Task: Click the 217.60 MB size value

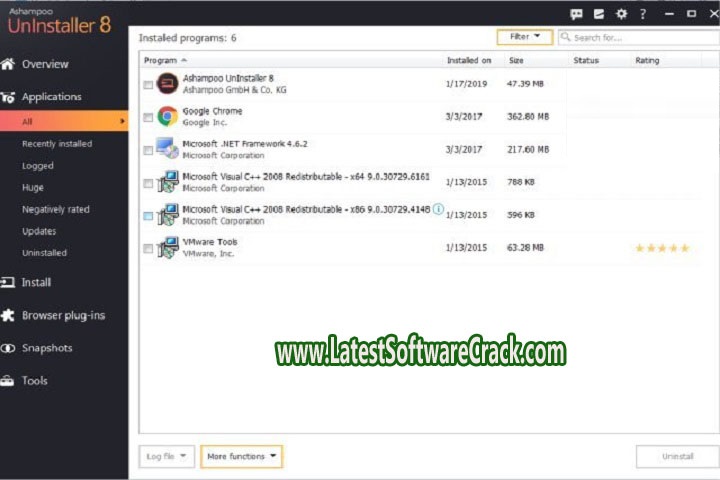Action: (x=528, y=149)
